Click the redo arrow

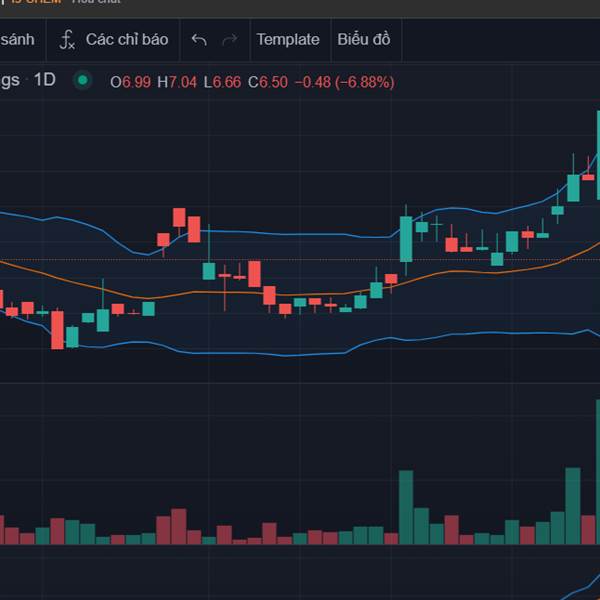[x=229, y=40]
